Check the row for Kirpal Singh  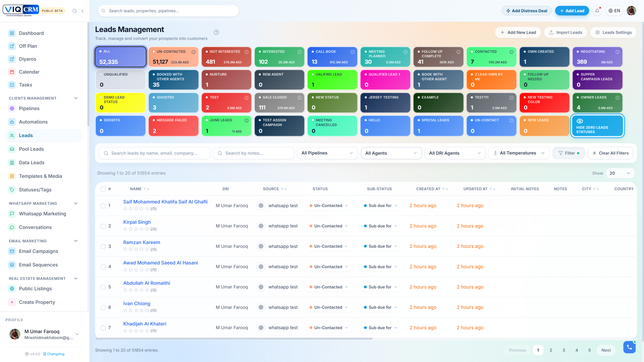tap(103, 226)
